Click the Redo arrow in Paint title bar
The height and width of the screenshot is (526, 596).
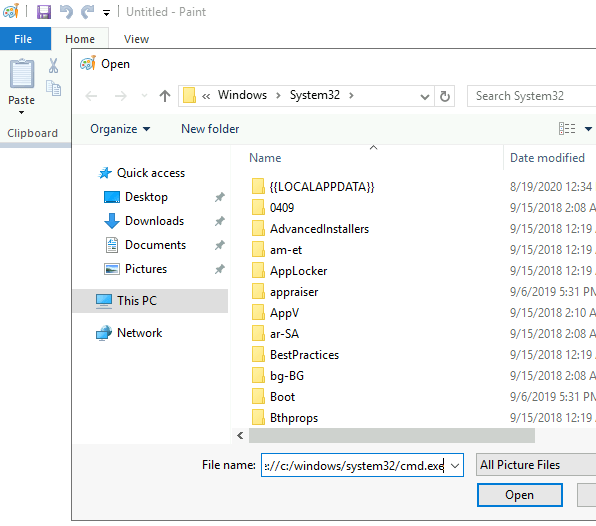(87, 12)
